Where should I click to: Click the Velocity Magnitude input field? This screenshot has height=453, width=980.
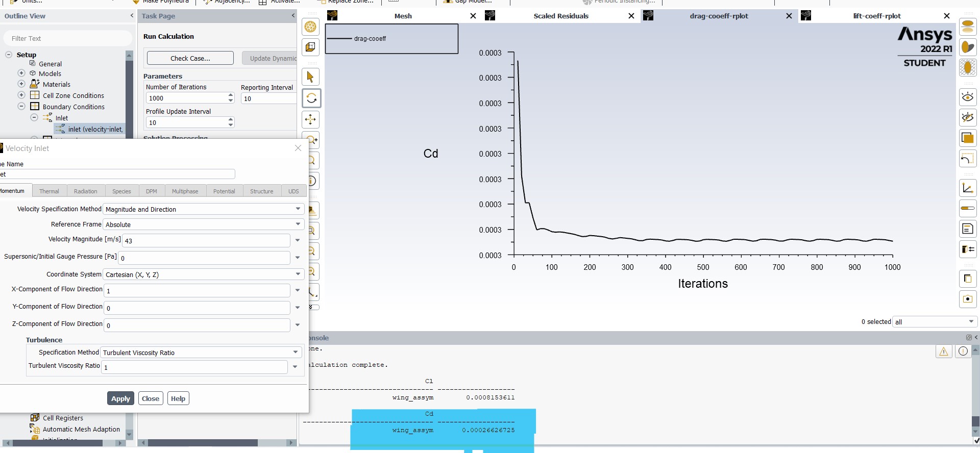pyautogui.click(x=206, y=241)
